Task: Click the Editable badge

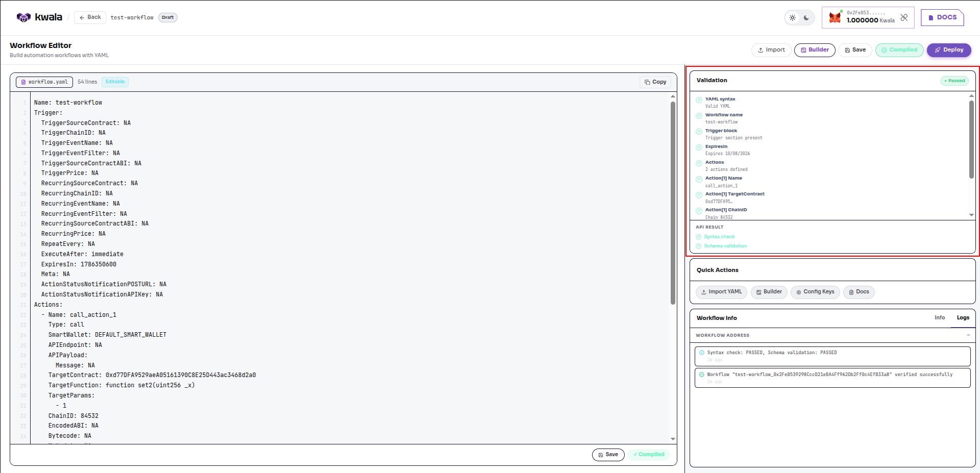Action: pyautogui.click(x=115, y=82)
